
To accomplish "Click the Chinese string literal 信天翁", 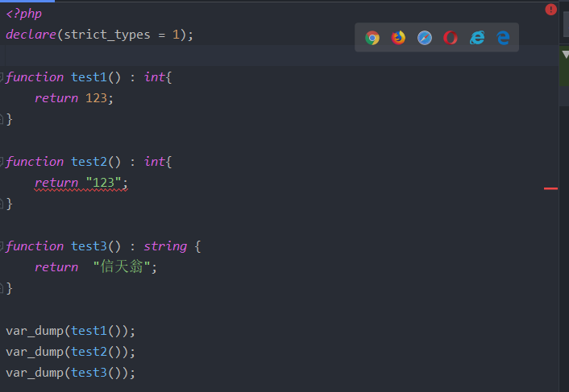I will 122,266.
